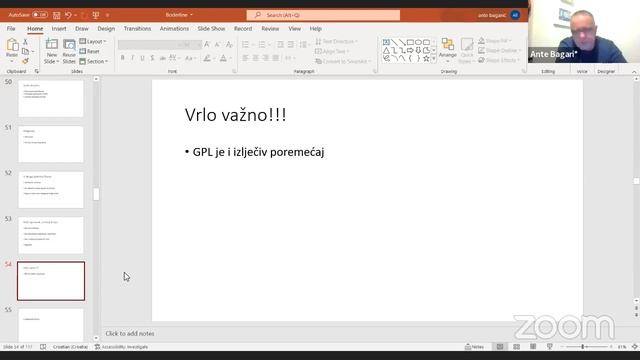The height and width of the screenshot is (360, 640).
Task: Toggle the AutoSave switch
Action: click(40, 15)
